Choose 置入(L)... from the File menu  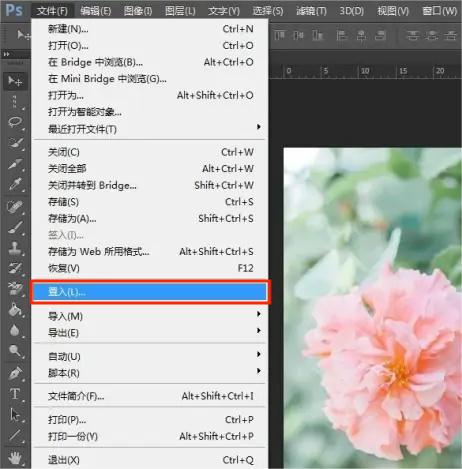(x=150, y=292)
